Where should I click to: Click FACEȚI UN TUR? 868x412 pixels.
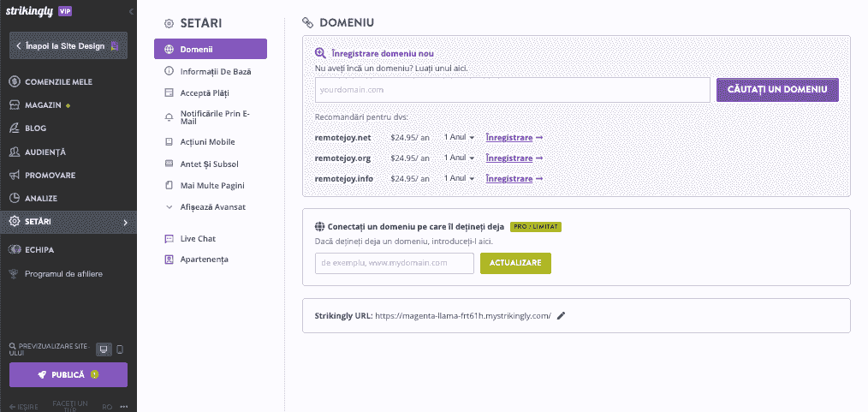coord(69,406)
